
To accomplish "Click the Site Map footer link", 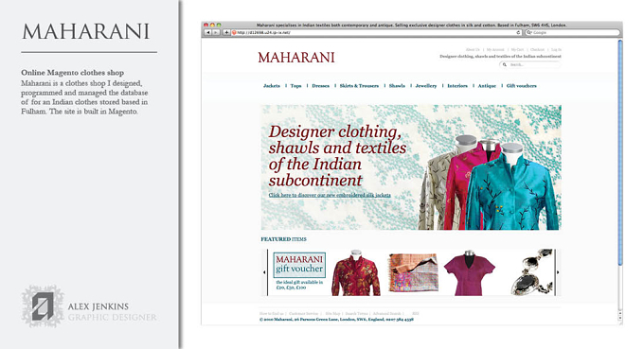I will (332, 314).
